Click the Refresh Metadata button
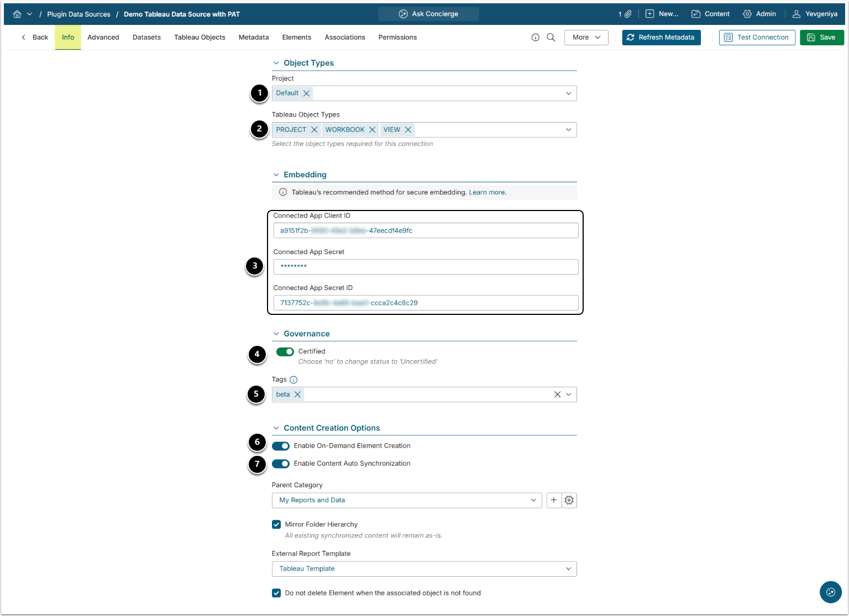 click(661, 38)
